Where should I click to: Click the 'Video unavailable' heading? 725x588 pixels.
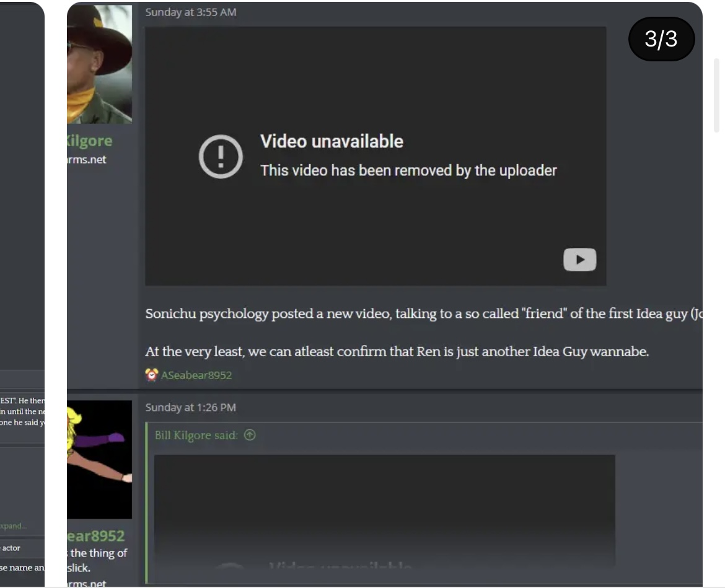[x=332, y=141]
